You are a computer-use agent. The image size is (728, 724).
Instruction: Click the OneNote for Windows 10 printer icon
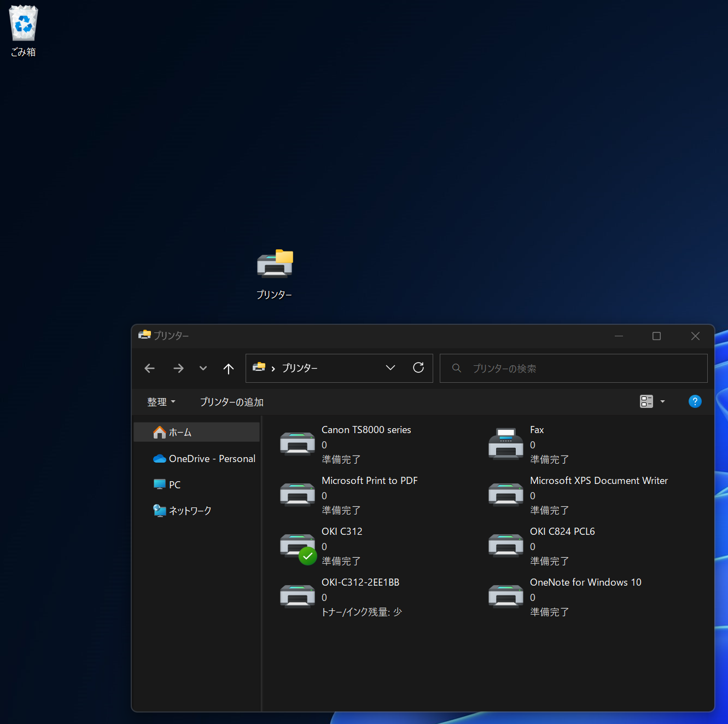tap(505, 596)
